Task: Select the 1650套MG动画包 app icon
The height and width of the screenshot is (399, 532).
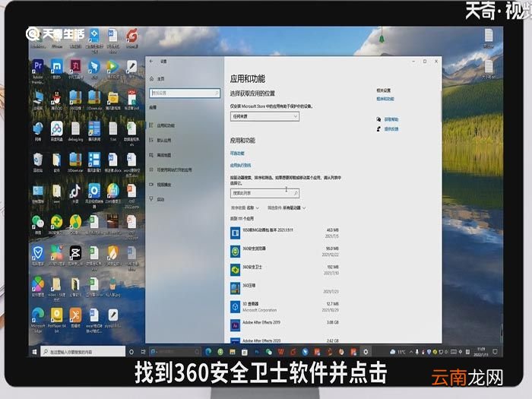Action: tap(235, 233)
